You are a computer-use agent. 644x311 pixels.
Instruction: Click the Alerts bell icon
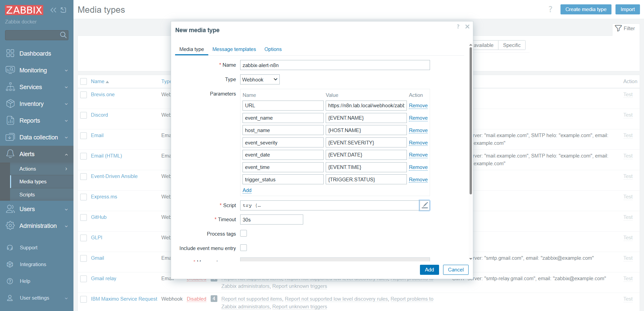[10, 154]
